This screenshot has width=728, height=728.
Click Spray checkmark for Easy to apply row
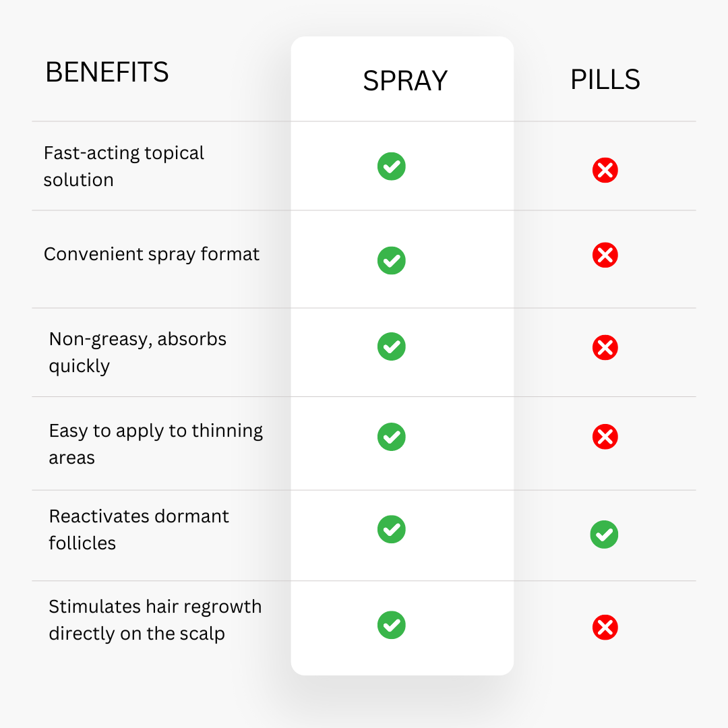coord(392,437)
